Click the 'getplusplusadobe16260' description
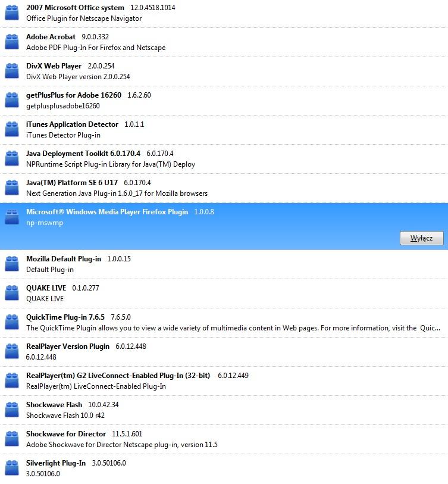This screenshot has height=484, width=448. coord(63,106)
